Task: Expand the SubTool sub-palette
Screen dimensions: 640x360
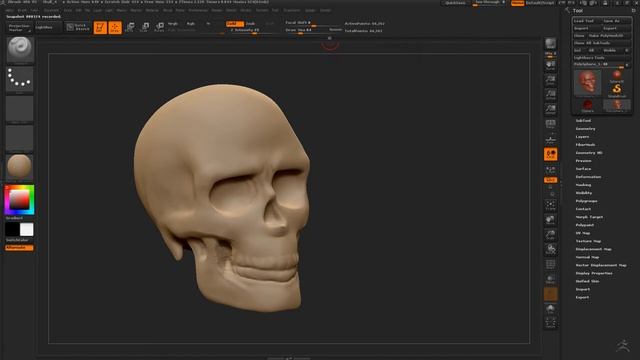Action: (x=583, y=120)
